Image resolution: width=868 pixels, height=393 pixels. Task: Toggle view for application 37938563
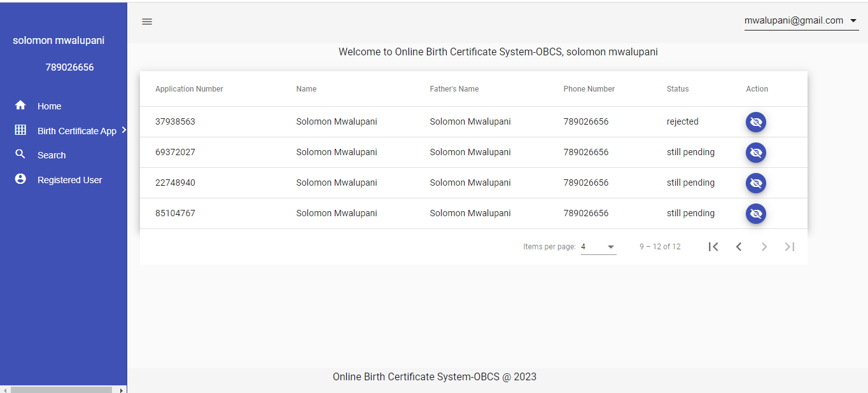pos(756,122)
